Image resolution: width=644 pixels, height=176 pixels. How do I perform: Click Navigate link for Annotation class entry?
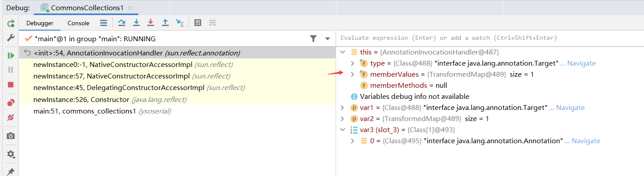point(586,141)
